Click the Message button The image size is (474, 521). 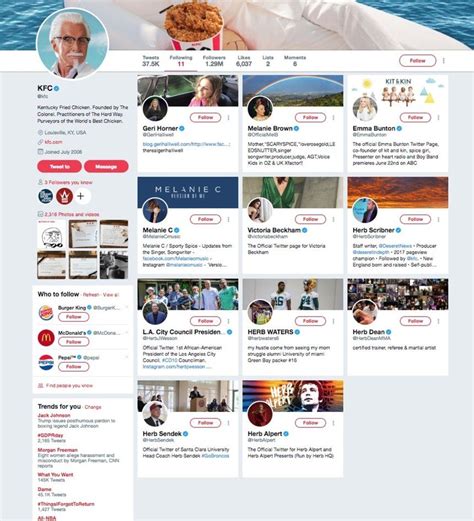pyautogui.click(x=106, y=166)
